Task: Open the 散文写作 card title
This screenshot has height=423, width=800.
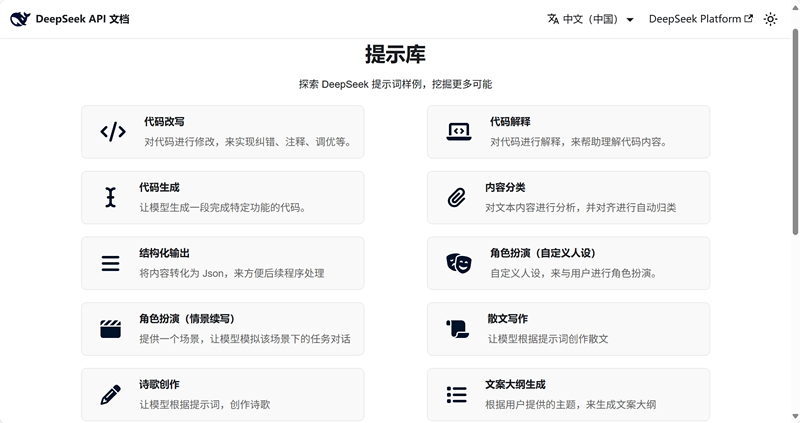Action: pos(508,319)
